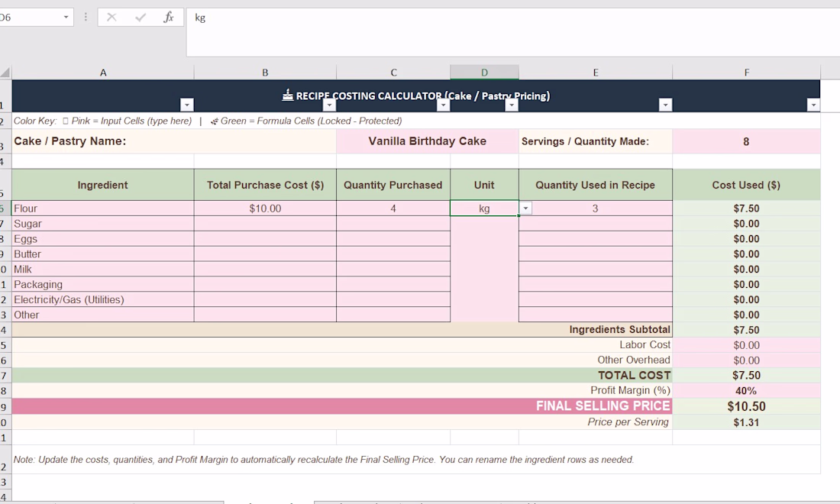Viewport: 840px width, 504px height.
Task: Select the 'Milk' ingredient cell
Action: click(103, 270)
